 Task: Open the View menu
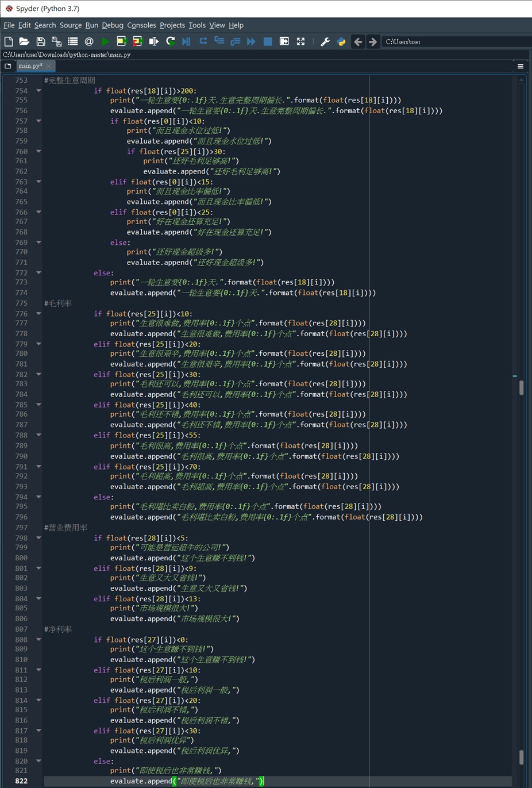tap(217, 25)
